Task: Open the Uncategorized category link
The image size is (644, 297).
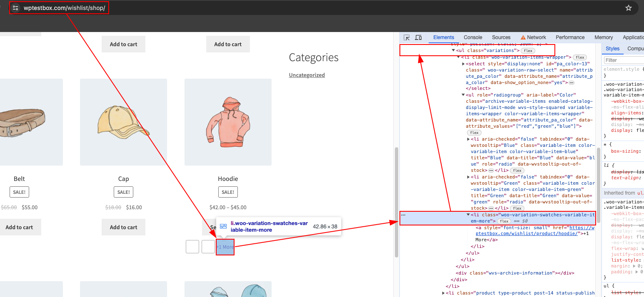Action: [307, 75]
